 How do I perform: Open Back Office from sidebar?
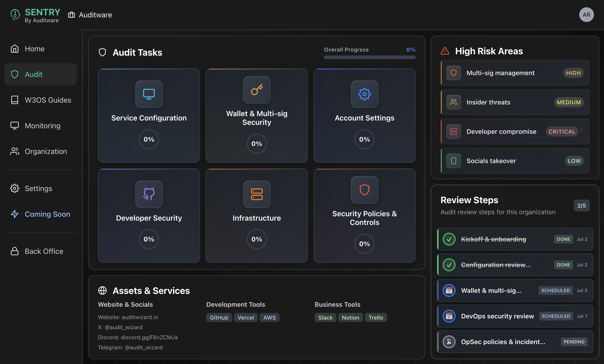coord(41,251)
